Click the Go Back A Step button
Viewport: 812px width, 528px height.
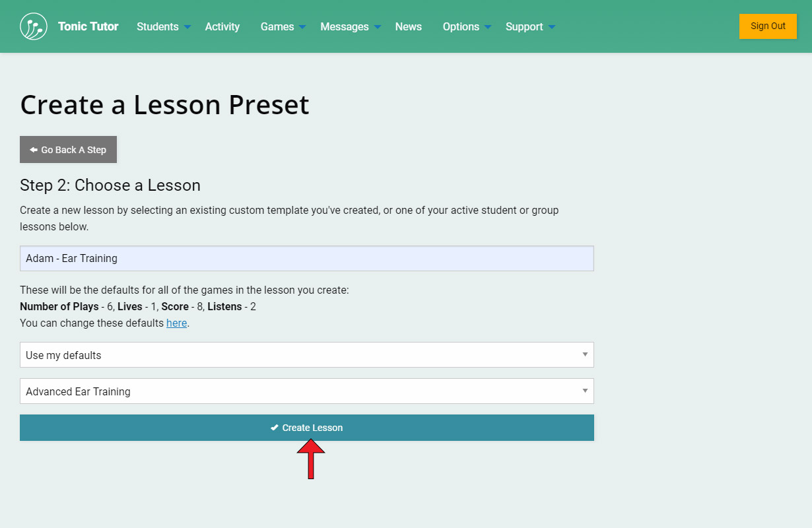click(68, 150)
